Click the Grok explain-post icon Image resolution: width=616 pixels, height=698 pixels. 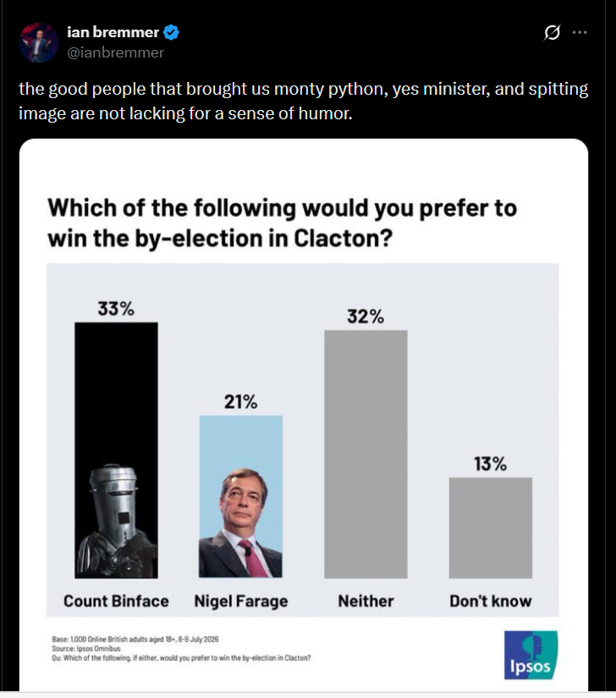(552, 32)
